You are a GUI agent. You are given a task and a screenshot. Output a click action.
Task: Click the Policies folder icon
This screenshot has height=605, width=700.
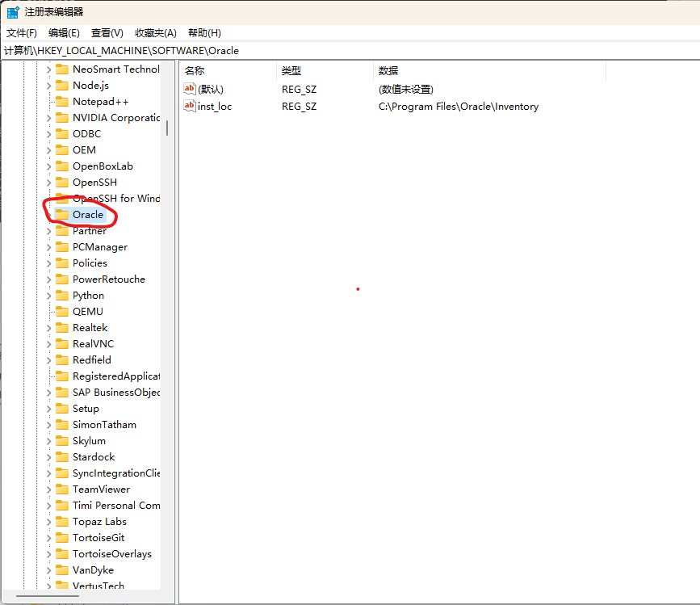[62, 263]
